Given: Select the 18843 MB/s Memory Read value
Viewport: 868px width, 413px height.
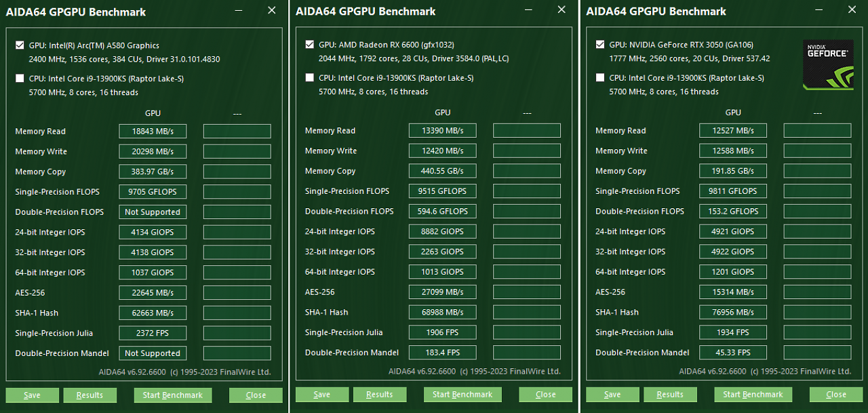Looking at the screenshot, I should click(153, 132).
